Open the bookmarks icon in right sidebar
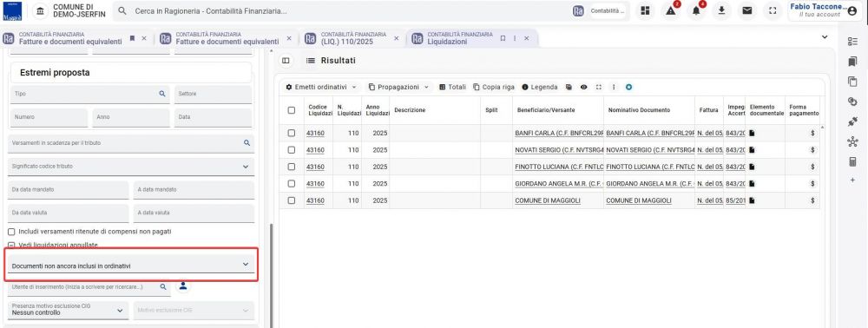Viewport: 868px width, 328px height. click(852, 62)
